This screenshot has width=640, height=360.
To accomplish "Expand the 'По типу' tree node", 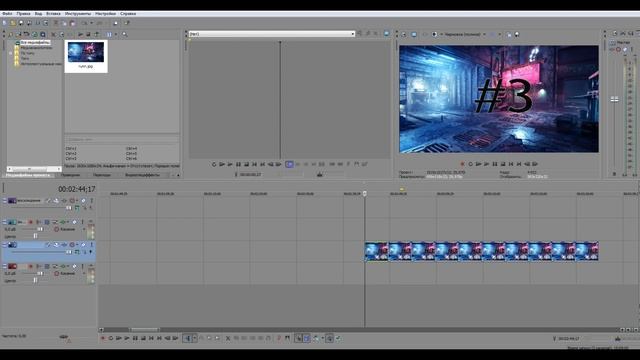I will tap(11, 53).
